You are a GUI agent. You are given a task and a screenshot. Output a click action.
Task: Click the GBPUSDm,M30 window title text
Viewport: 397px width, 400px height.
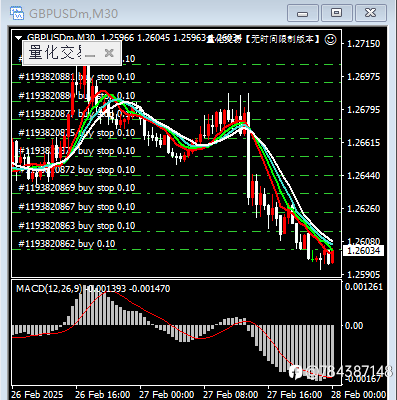coord(73,14)
